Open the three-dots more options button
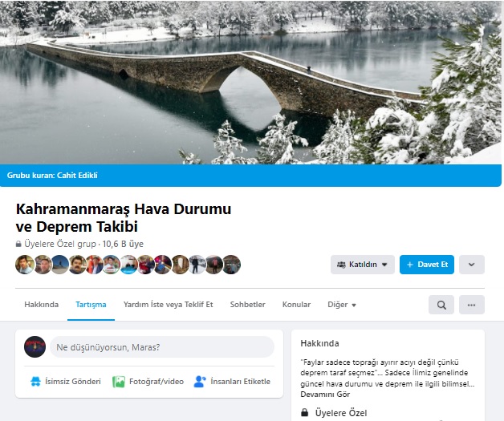This screenshot has width=504, height=421. (x=472, y=305)
